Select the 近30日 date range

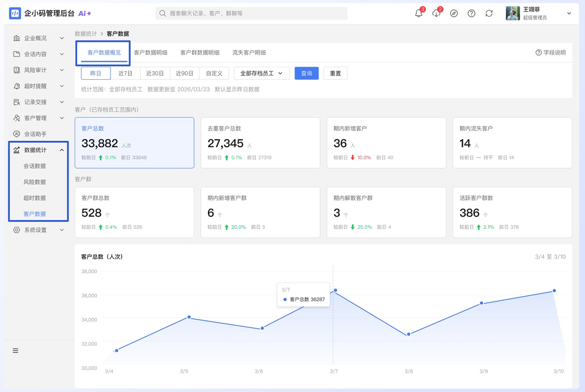(155, 73)
